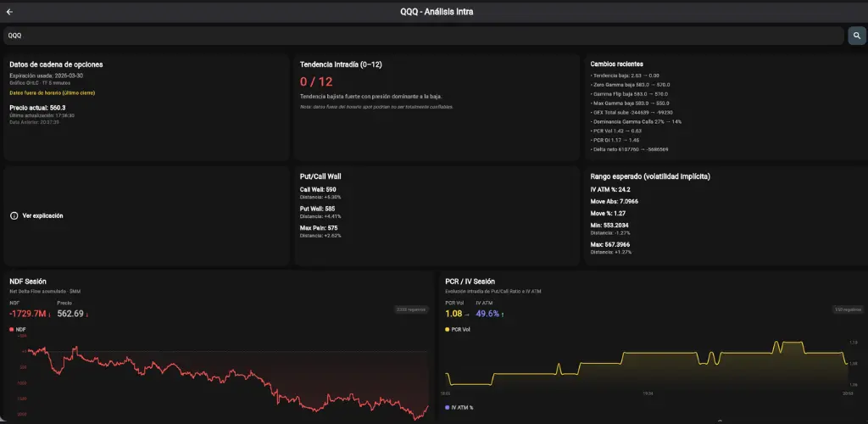The width and height of the screenshot is (868, 424).
Task: Click the purple '49.6%' IV ATM value
Action: click(487, 314)
